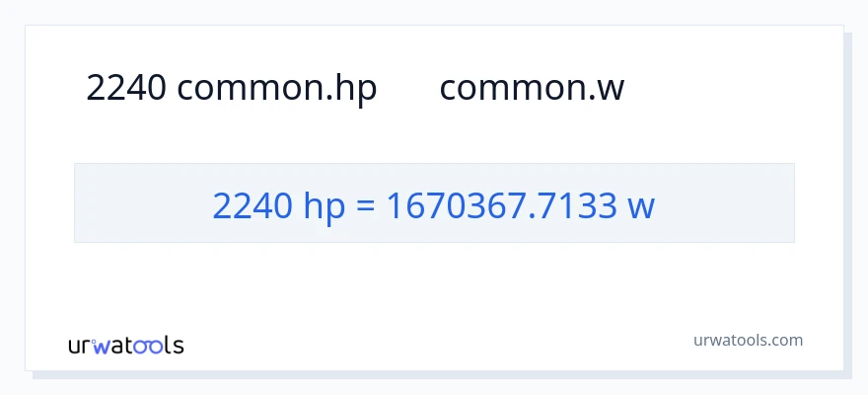Click the "ls" letters ending the logo
The image size is (868, 395).
(174, 346)
